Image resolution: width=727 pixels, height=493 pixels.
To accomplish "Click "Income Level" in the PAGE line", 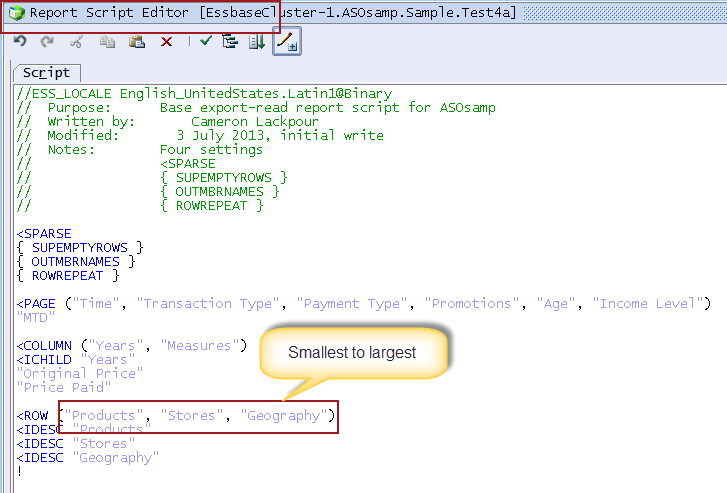I will 648,304.
